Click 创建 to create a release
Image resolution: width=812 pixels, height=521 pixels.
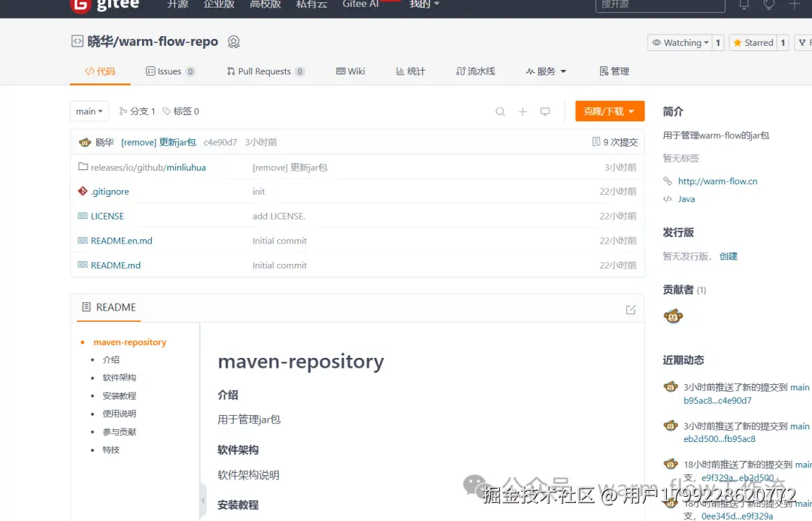click(728, 256)
